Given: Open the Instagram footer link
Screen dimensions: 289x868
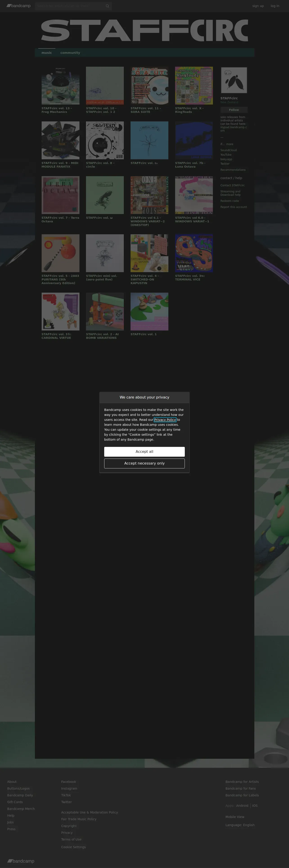Looking at the screenshot, I should point(69,788).
